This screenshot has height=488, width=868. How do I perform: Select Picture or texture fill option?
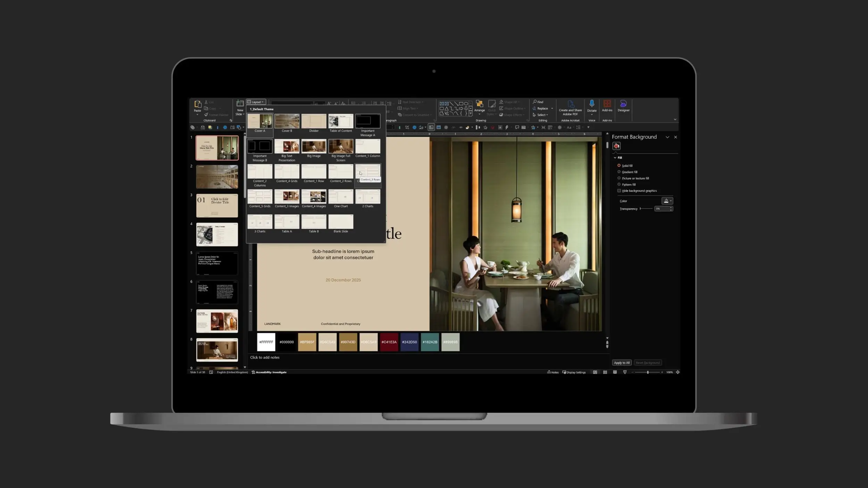619,178
